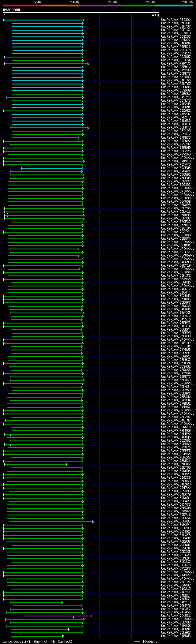Select the UniRef100_O60869-2 label
The image size is (196, 644).
tap(178, 256)
